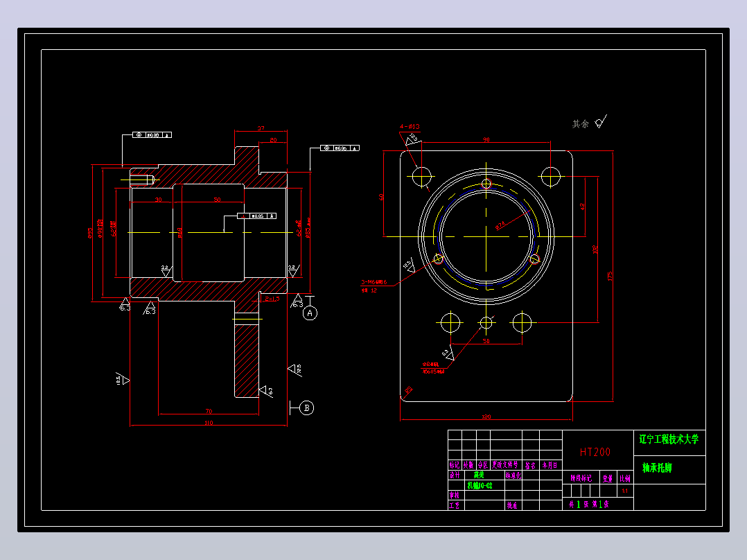Select the 175 height dimension
The height and width of the screenshot is (560, 747).
610,276
